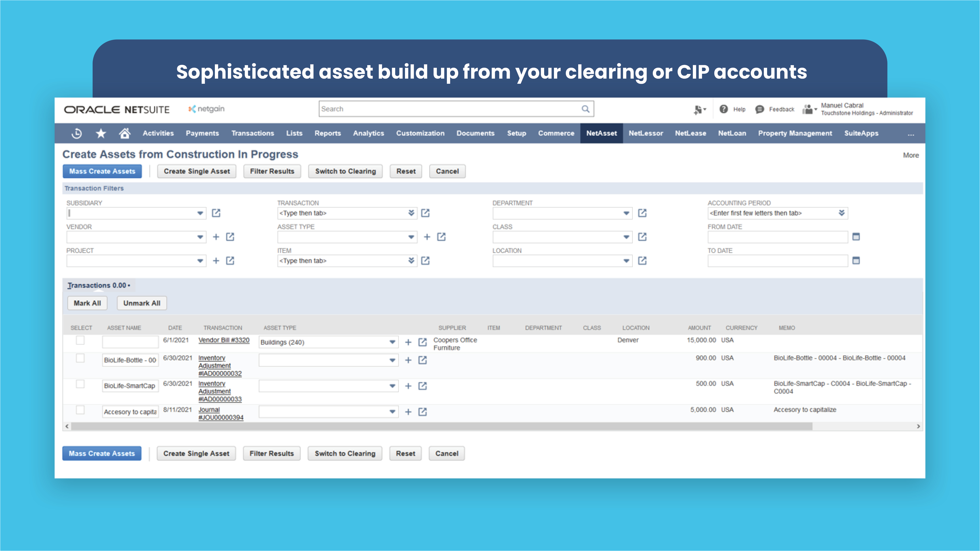Click the Feedback icon
Image resolution: width=980 pixels, height=551 pixels.
(759, 109)
